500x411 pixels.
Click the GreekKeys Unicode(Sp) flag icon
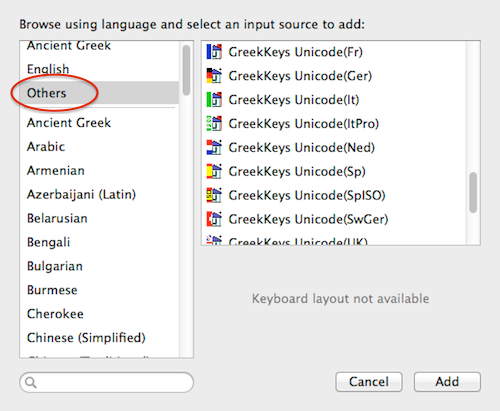tap(214, 171)
